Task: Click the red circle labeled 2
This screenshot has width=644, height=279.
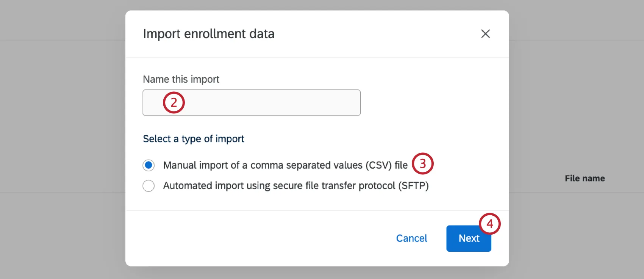Action: pos(173,102)
